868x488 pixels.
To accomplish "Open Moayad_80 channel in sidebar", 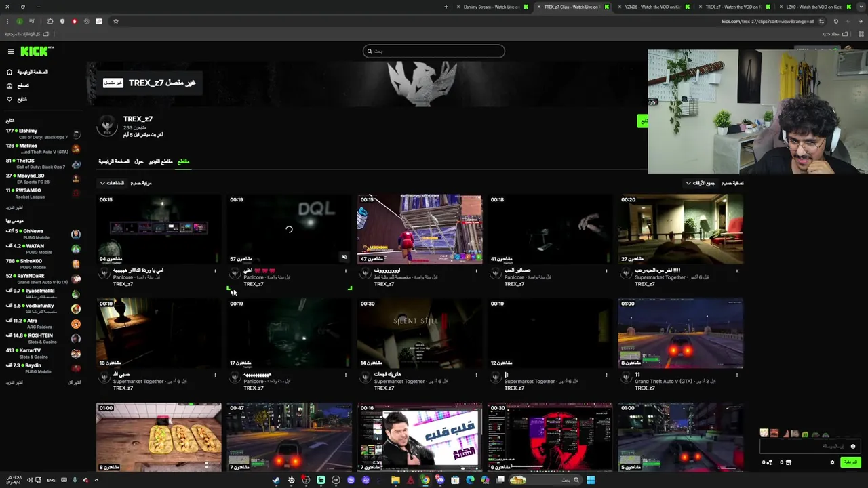I will (x=43, y=178).
